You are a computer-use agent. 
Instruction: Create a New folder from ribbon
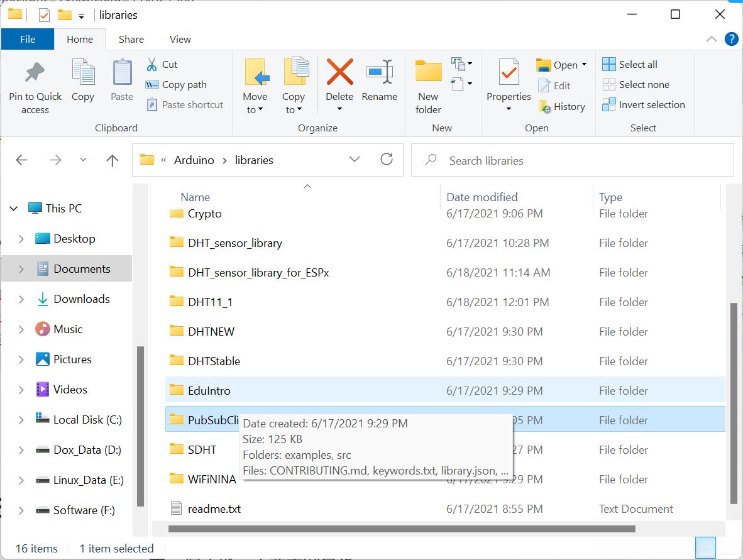[428, 87]
